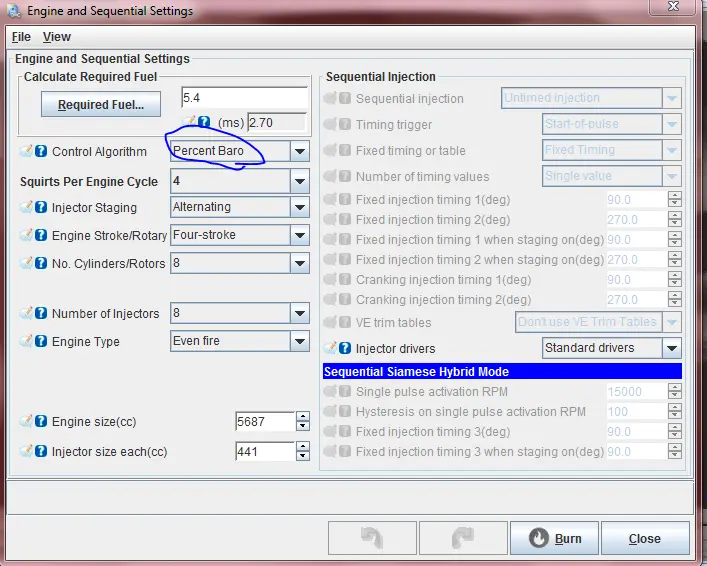Expand the Engine Stroke/Rotary dropdown
Viewport: 707px width, 566px height.
tap(300, 235)
